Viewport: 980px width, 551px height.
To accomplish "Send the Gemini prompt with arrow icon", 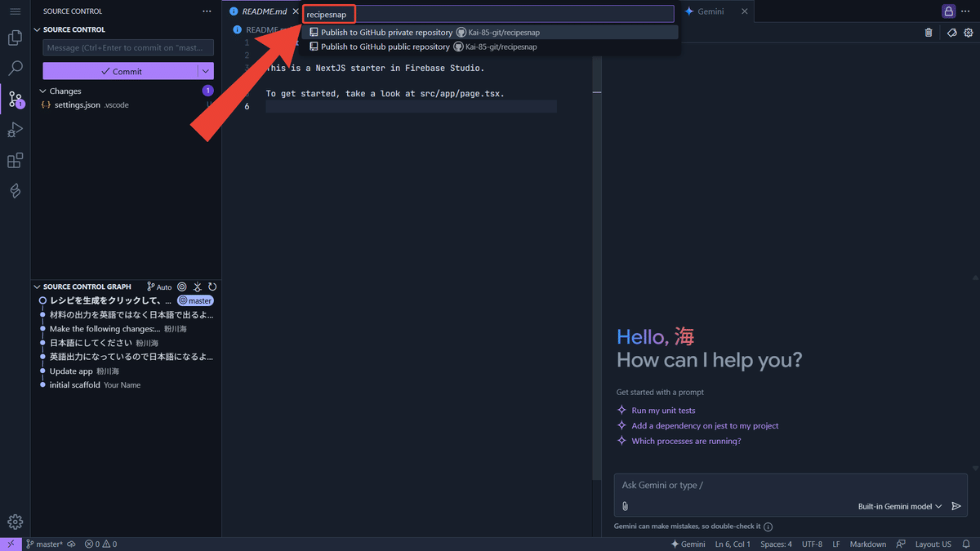I will 956,506.
